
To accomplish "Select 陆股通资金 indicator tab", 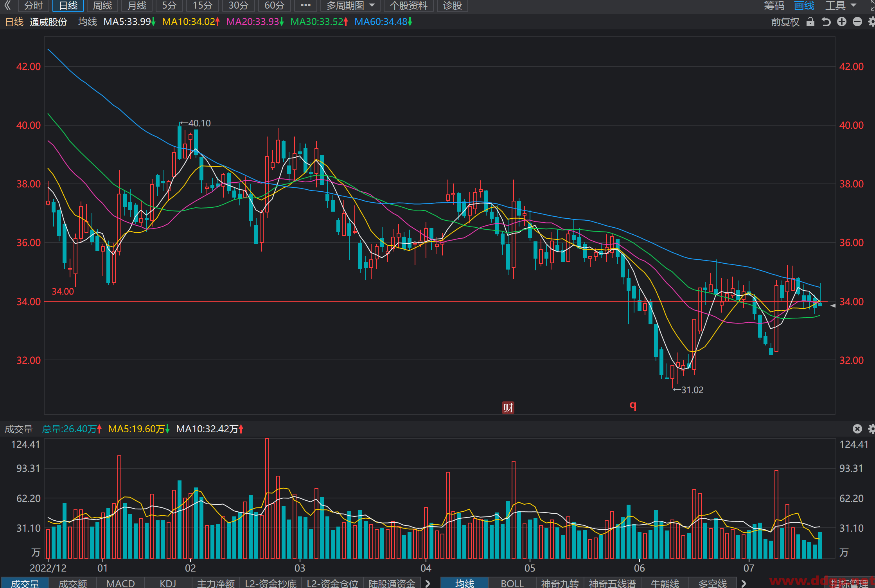I will [392, 583].
